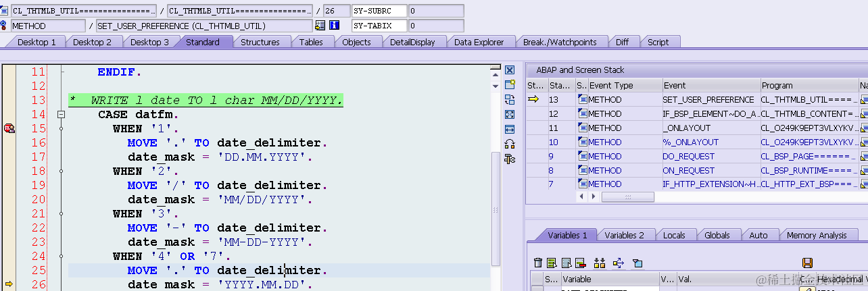Click code line 'WHEN '4' OR '7'.'

click(172, 256)
